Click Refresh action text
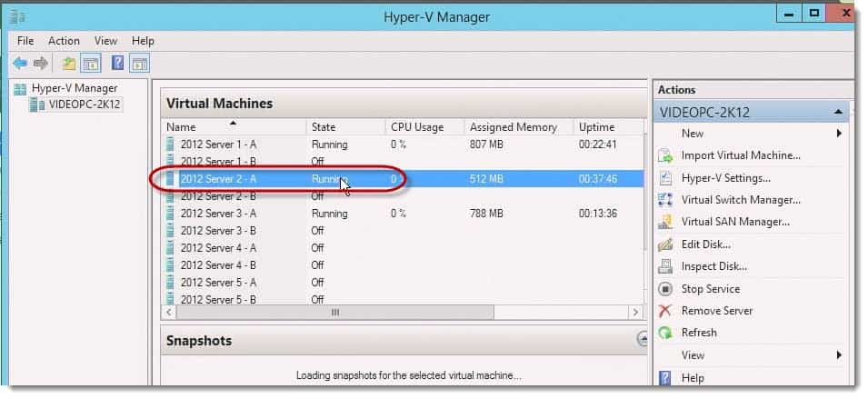Viewport: 868px width, 399px height. coord(699,333)
